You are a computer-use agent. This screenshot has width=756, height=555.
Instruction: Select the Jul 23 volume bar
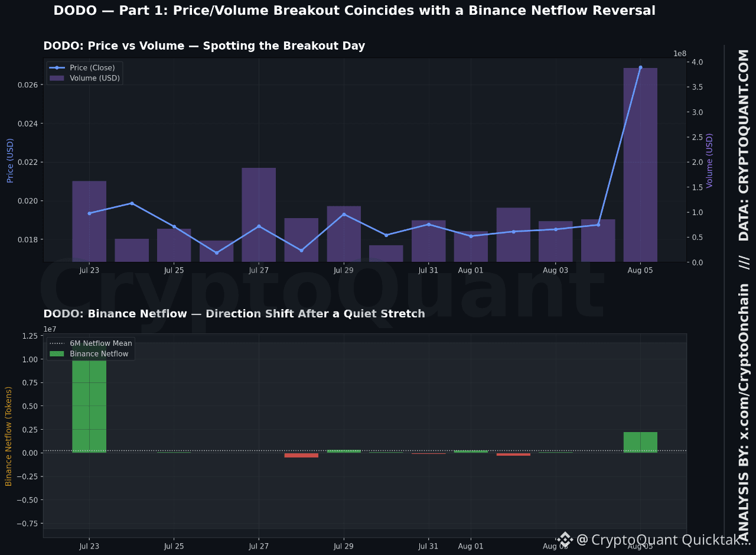point(89,222)
